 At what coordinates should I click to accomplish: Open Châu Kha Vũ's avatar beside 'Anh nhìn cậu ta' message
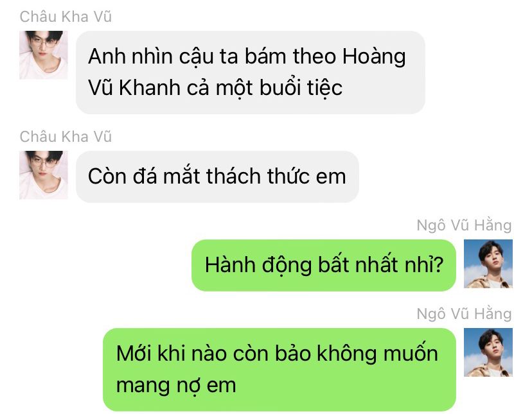click(44, 55)
